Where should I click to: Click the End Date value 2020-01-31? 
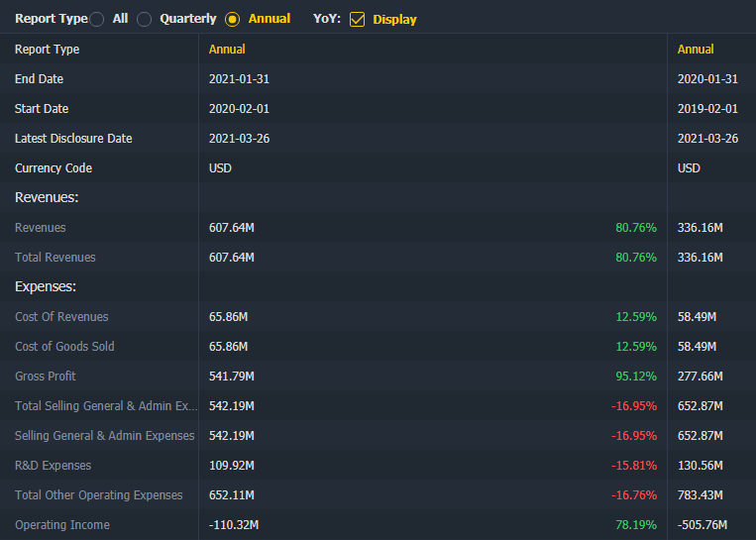tap(707, 79)
